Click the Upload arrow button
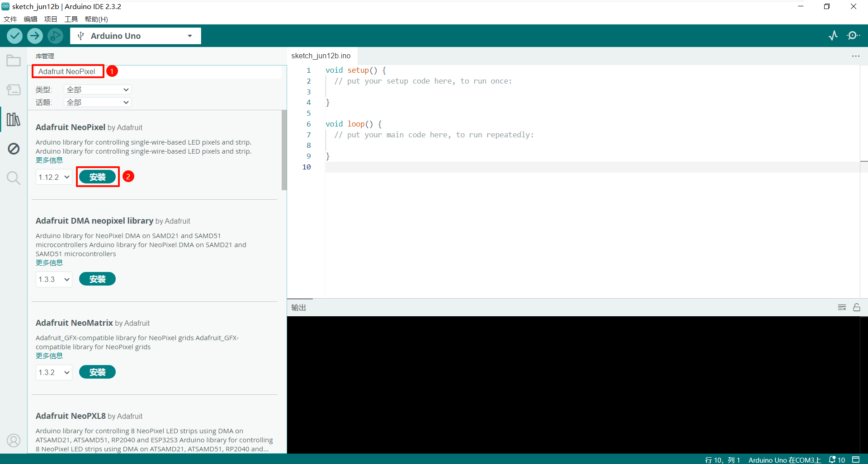This screenshot has width=868, height=464. (35, 36)
